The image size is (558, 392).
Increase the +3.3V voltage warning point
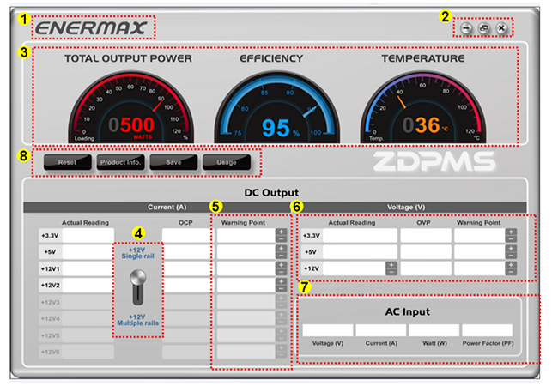coord(511,232)
